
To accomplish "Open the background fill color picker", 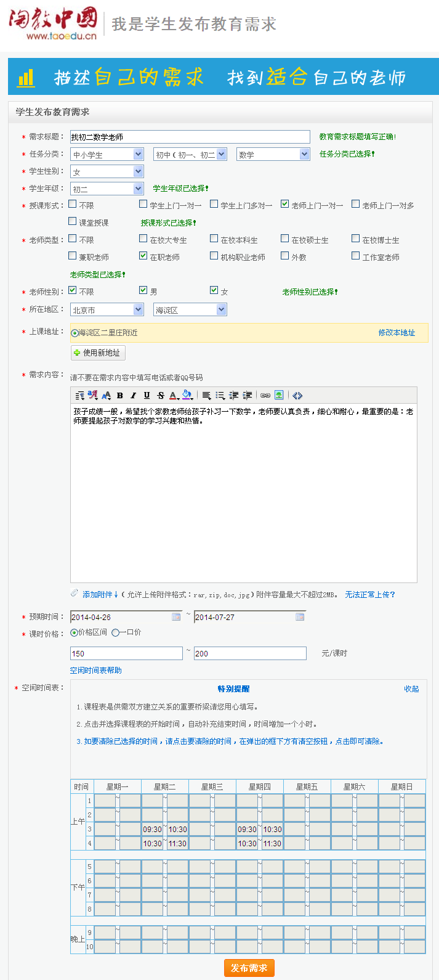I will click(x=188, y=396).
